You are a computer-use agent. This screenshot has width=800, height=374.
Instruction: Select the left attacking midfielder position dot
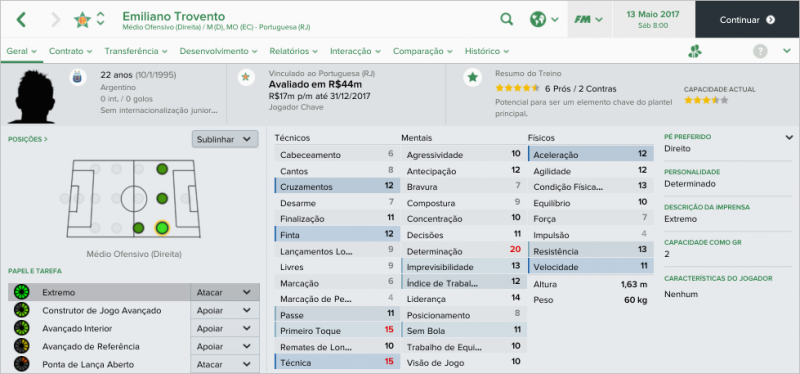[162, 168]
